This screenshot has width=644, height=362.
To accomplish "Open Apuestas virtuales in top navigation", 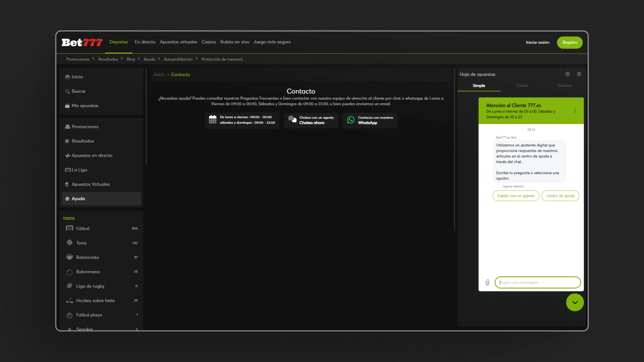I will [x=178, y=42].
